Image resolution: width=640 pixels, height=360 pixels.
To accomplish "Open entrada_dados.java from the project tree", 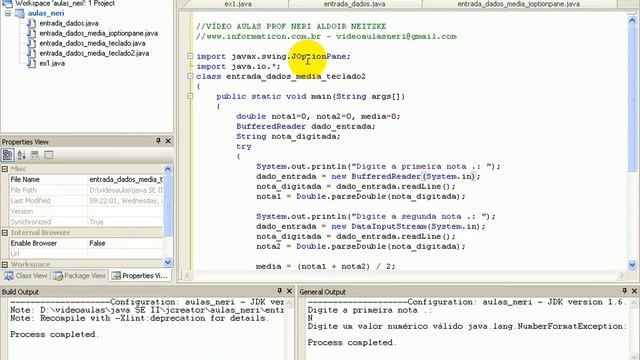I will click(69, 23).
